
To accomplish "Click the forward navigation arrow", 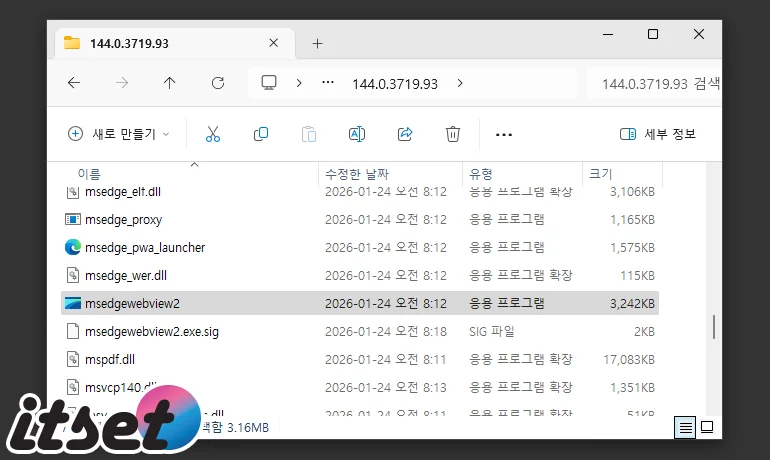I will (122, 83).
